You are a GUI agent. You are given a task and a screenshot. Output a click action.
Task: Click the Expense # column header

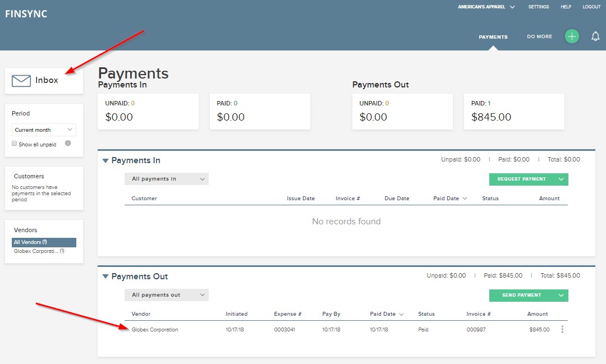[x=287, y=314]
